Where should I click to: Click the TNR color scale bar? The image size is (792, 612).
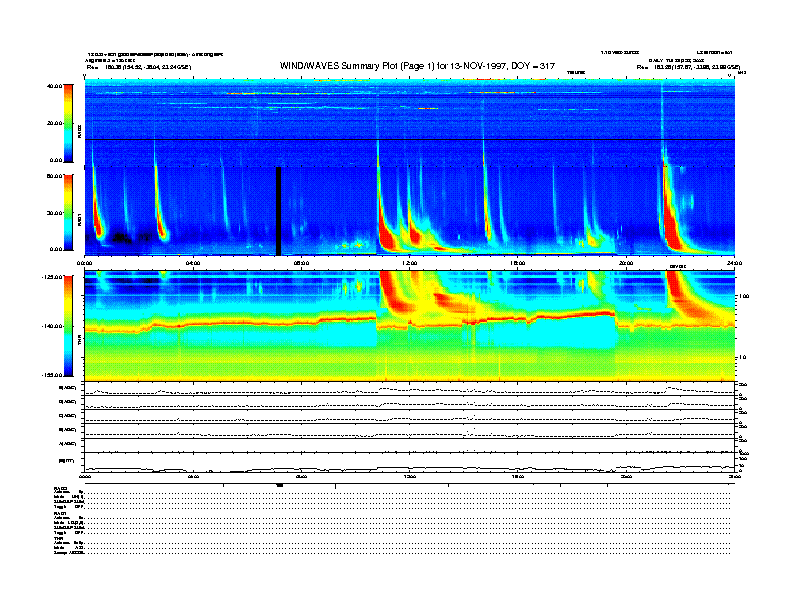68,326
